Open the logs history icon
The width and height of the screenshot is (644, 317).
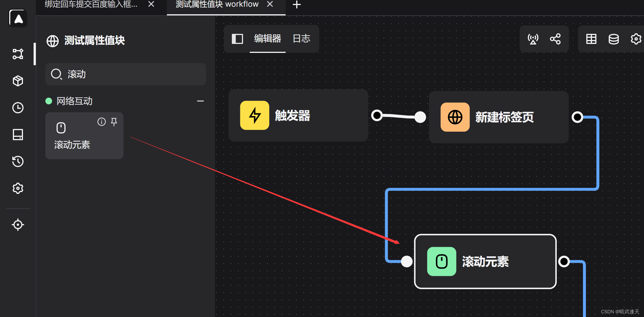pyautogui.click(x=18, y=161)
